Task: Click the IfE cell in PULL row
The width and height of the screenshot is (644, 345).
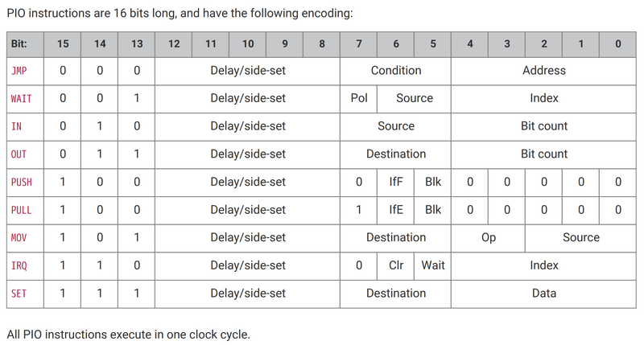Action: click(395, 210)
